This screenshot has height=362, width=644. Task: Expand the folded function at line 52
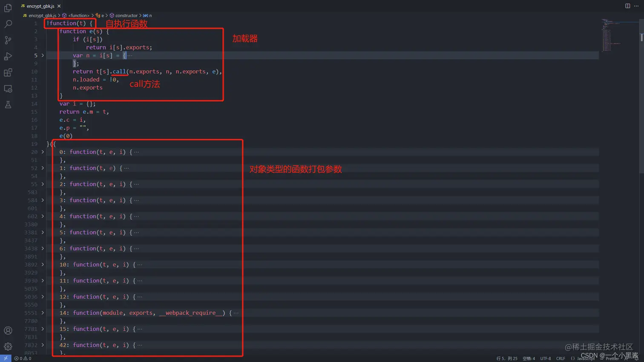[x=43, y=168]
